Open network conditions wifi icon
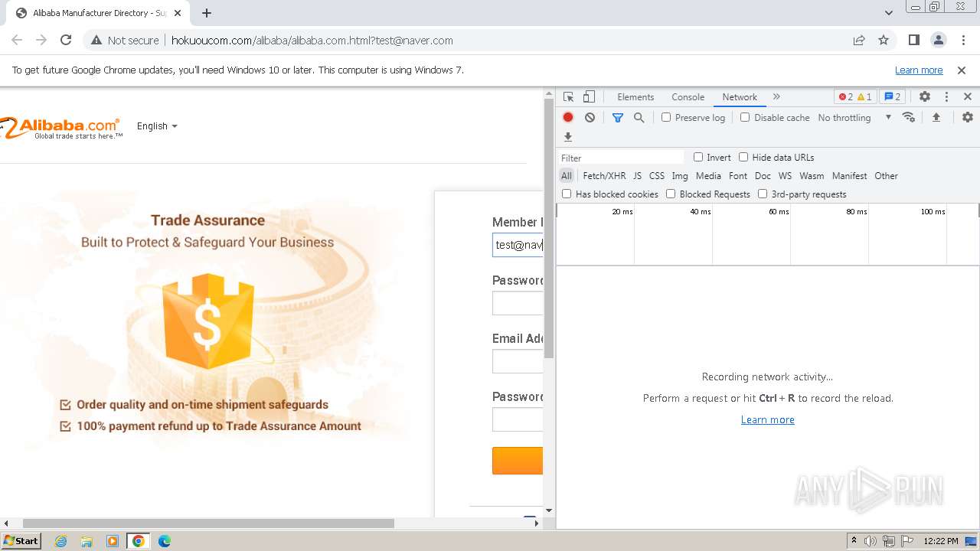The height and width of the screenshot is (551, 980). (x=909, y=117)
